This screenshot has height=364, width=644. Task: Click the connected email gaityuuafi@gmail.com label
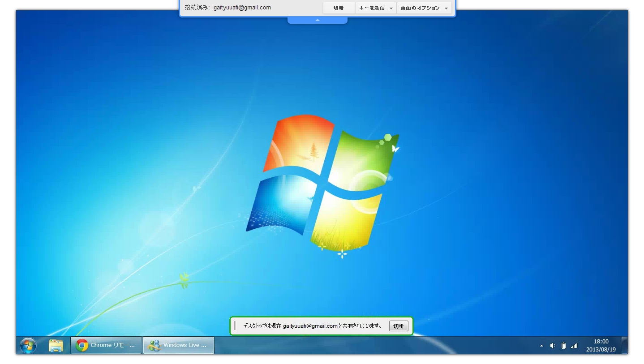pyautogui.click(x=242, y=8)
